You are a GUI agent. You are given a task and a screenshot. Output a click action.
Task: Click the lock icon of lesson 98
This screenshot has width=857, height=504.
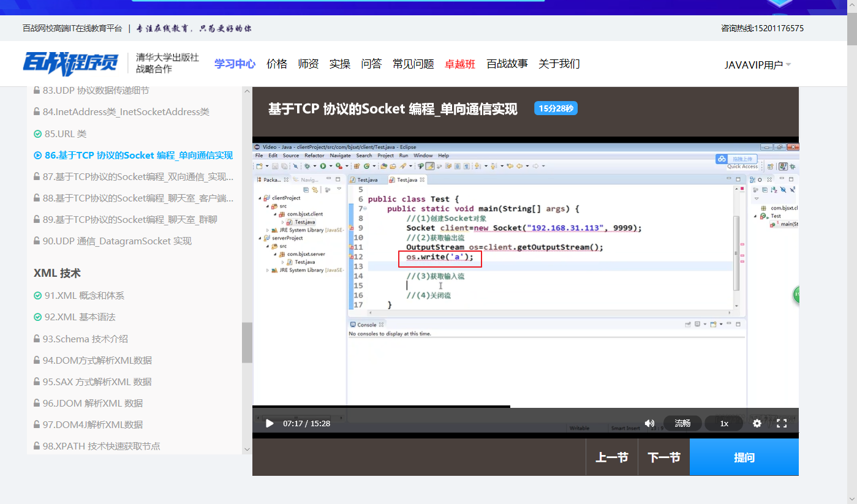click(37, 446)
